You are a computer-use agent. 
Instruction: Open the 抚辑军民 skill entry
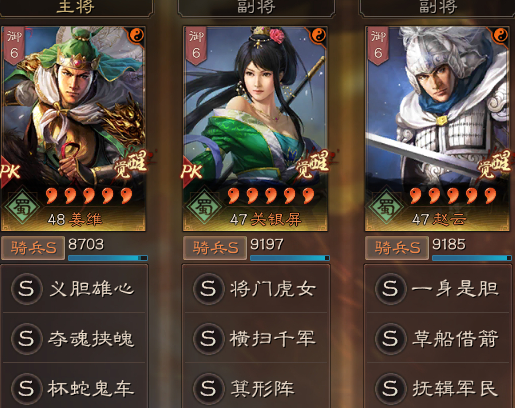coord(438,388)
